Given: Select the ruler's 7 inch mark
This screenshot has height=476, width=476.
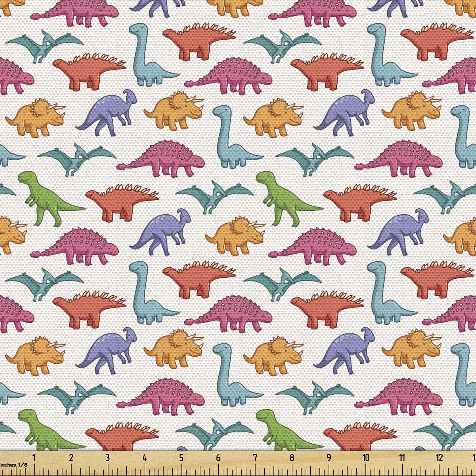Looking at the screenshot, I should [x=255, y=458].
